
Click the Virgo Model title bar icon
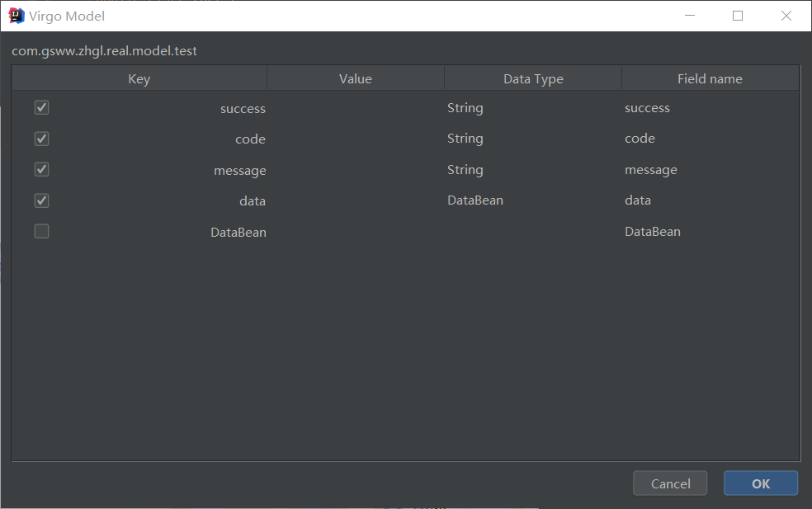(16, 15)
